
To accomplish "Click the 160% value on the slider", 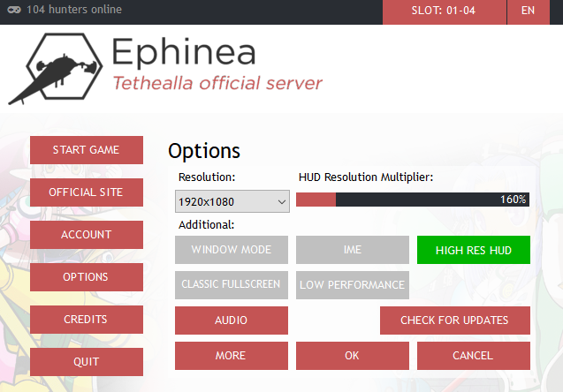I will (x=514, y=200).
